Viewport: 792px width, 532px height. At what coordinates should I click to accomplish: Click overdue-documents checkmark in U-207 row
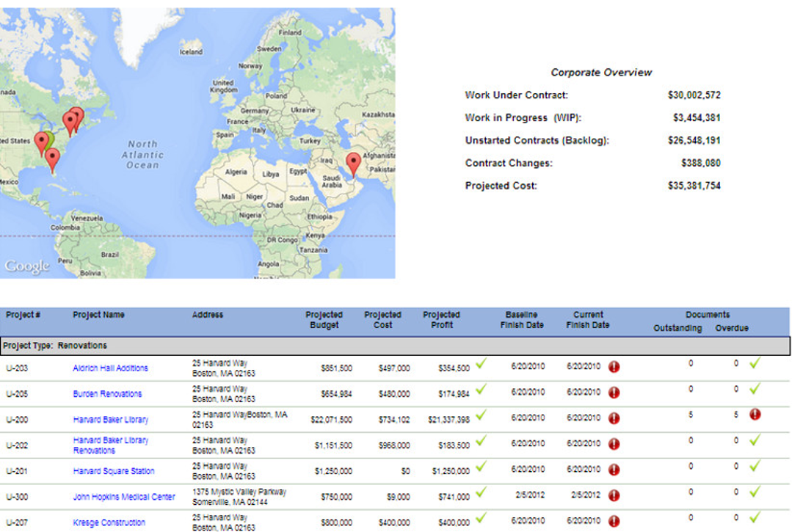pos(755,518)
